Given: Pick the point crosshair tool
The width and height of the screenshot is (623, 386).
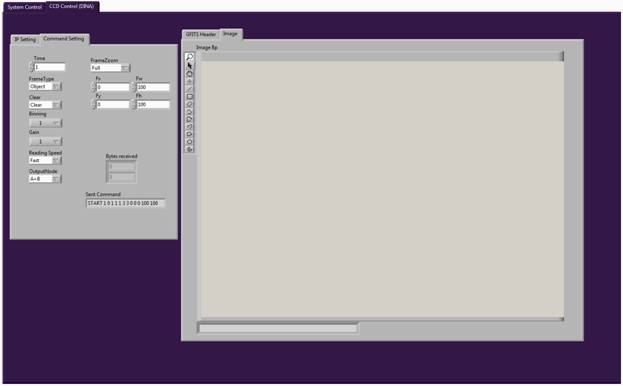Looking at the screenshot, I should coord(190,81).
